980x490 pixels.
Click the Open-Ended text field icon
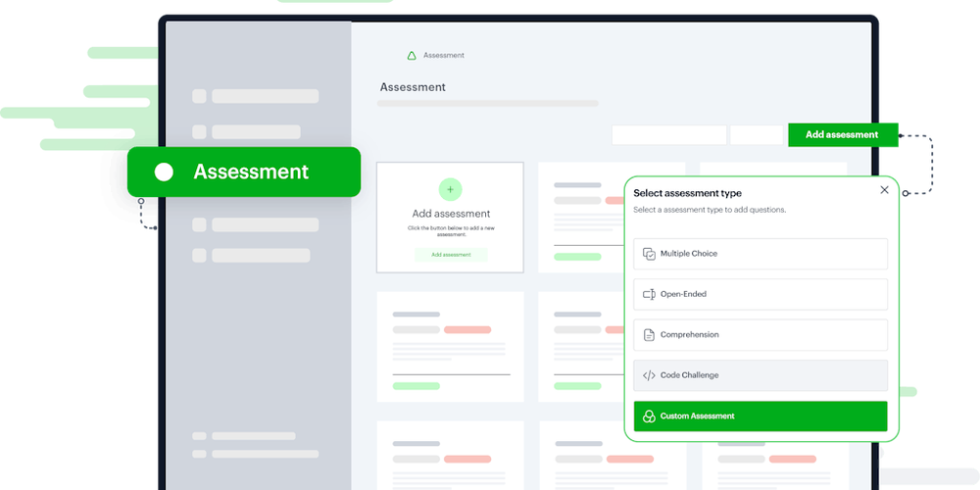tap(650, 294)
